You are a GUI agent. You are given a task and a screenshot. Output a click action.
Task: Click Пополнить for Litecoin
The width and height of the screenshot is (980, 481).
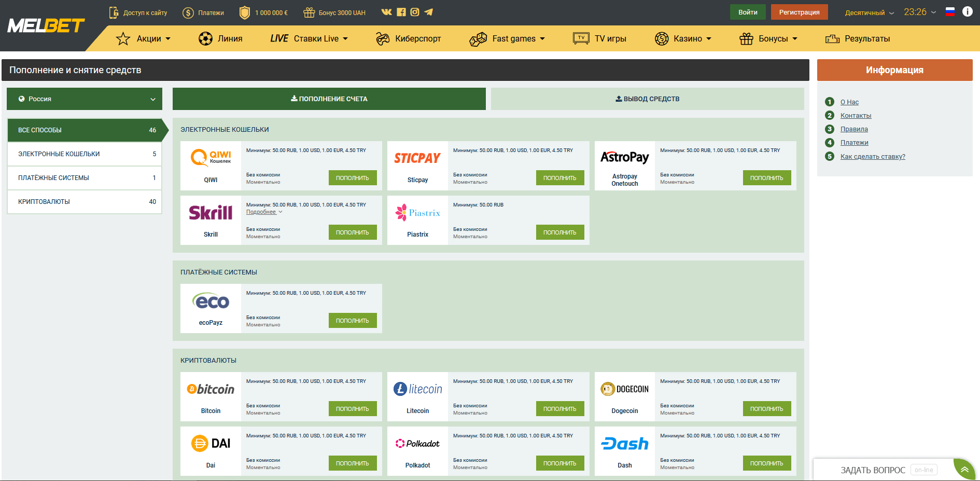point(560,409)
